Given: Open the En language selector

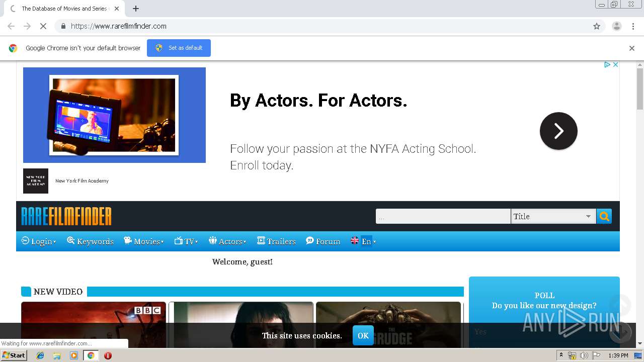Looking at the screenshot, I should [363, 241].
